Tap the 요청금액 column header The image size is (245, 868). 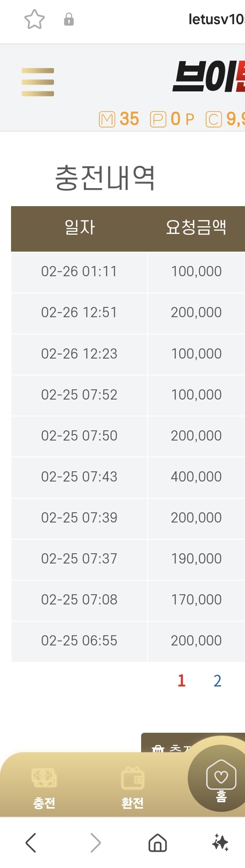click(196, 227)
